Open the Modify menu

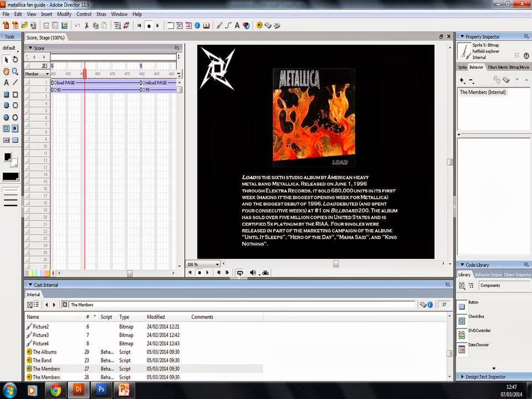pos(64,14)
